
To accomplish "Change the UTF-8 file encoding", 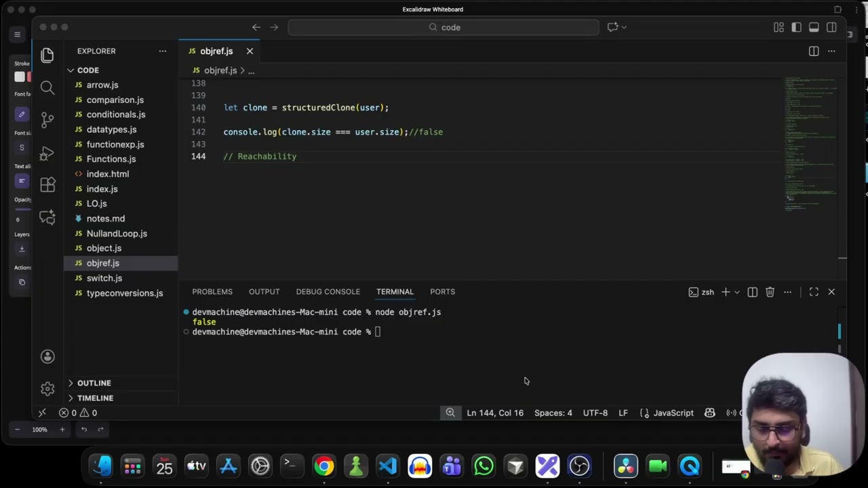I will point(595,413).
